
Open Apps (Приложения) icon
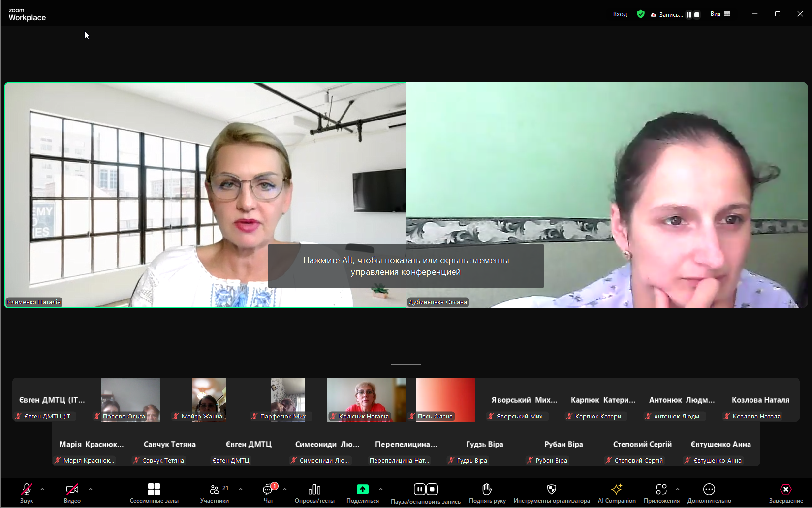(661, 489)
